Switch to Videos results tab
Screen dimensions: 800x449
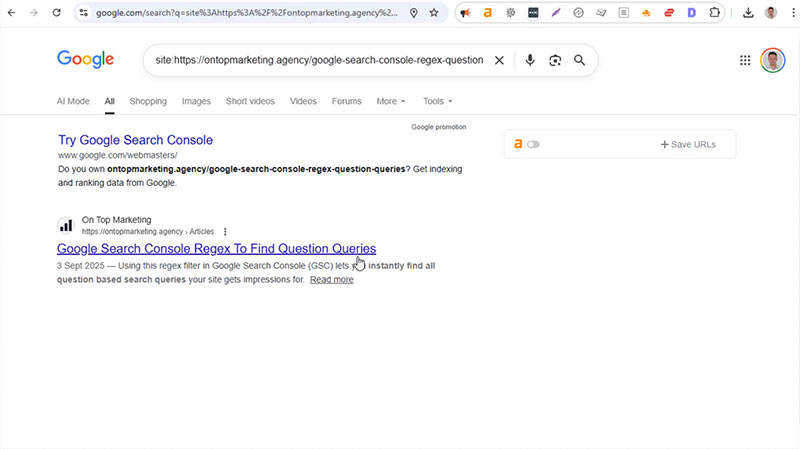(x=303, y=101)
